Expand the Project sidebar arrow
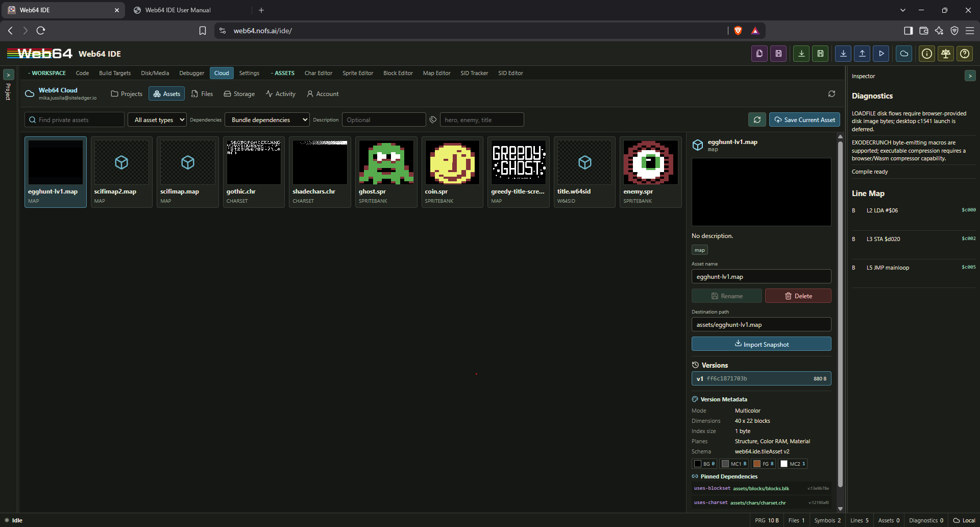Image resolution: width=980 pixels, height=527 pixels. click(x=8, y=75)
